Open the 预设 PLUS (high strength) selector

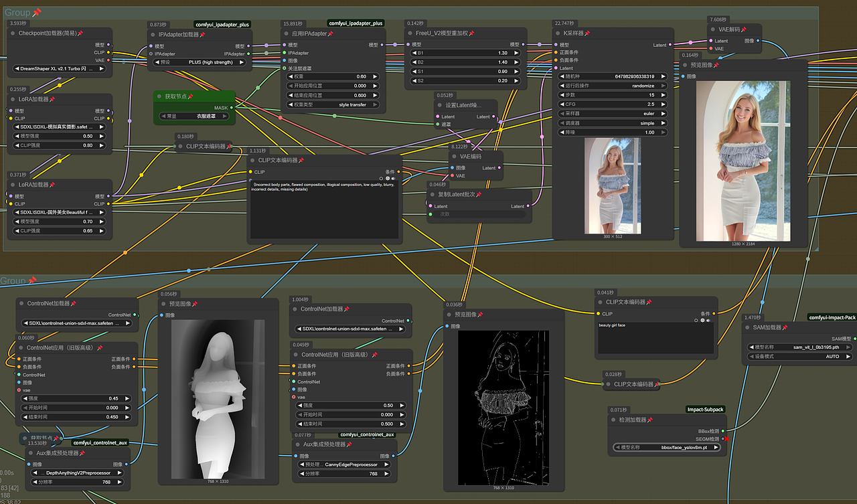[200, 62]
